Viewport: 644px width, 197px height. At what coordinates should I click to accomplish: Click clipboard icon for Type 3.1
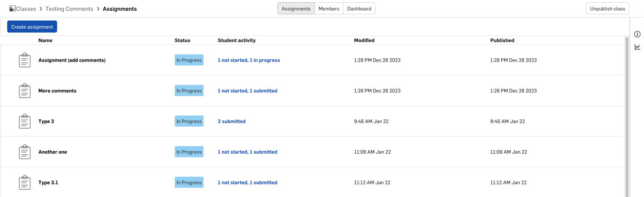(25, 183)
